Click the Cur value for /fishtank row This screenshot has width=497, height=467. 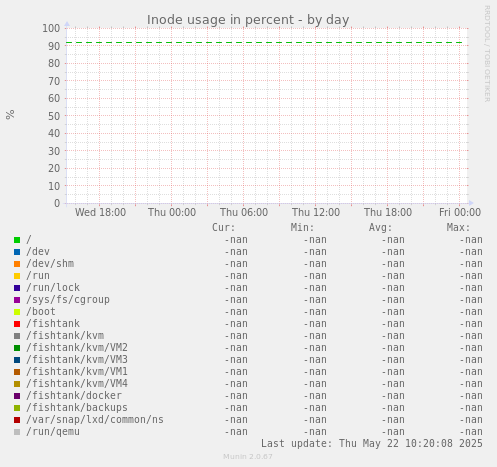pos(236,324)
